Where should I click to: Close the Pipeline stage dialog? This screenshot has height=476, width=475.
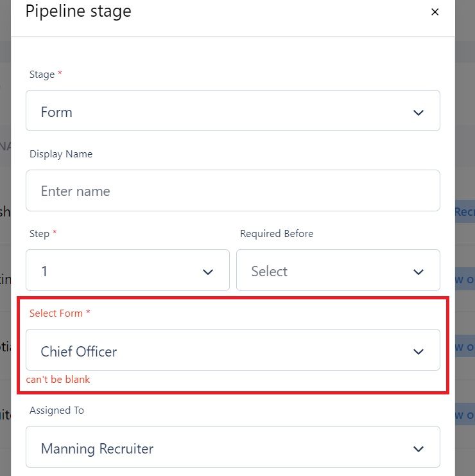435,12
